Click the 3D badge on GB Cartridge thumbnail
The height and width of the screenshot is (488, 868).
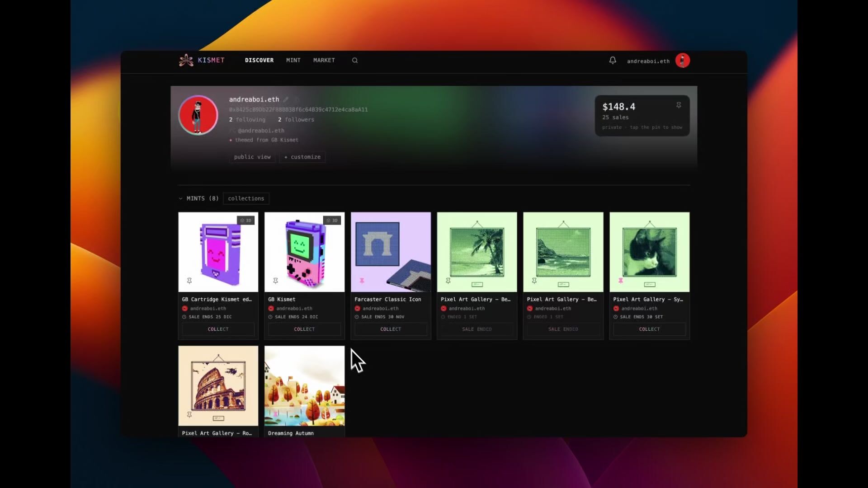246,221
